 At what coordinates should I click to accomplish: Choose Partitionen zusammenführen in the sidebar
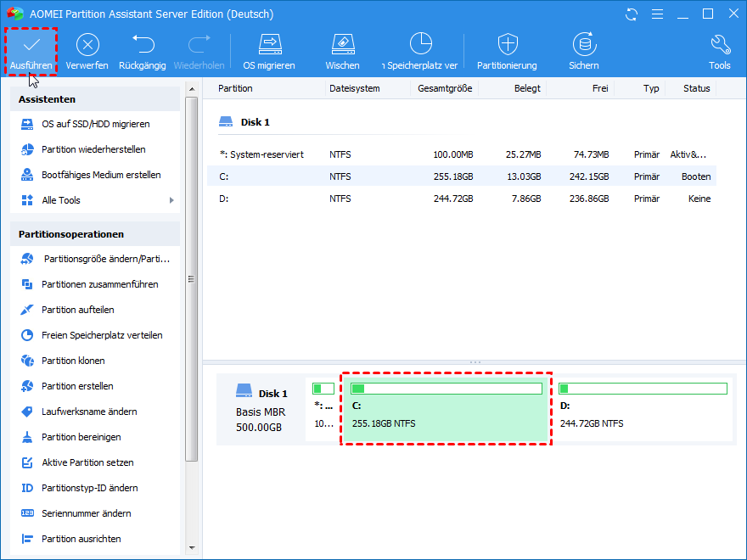(99, 284)
